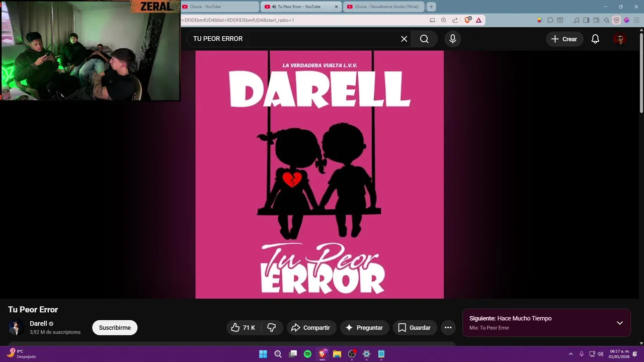Open the taskbar clock and date
The image size is (644, 362).
point(619,354)
